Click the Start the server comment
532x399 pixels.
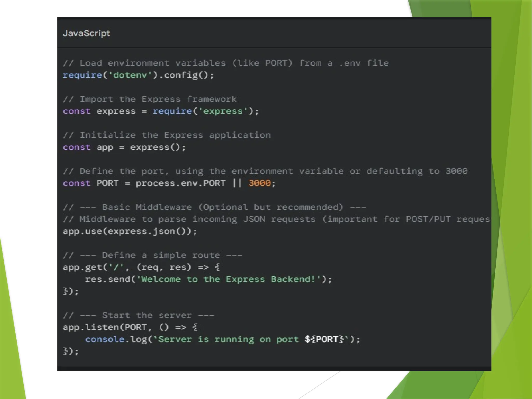point(138,315)
